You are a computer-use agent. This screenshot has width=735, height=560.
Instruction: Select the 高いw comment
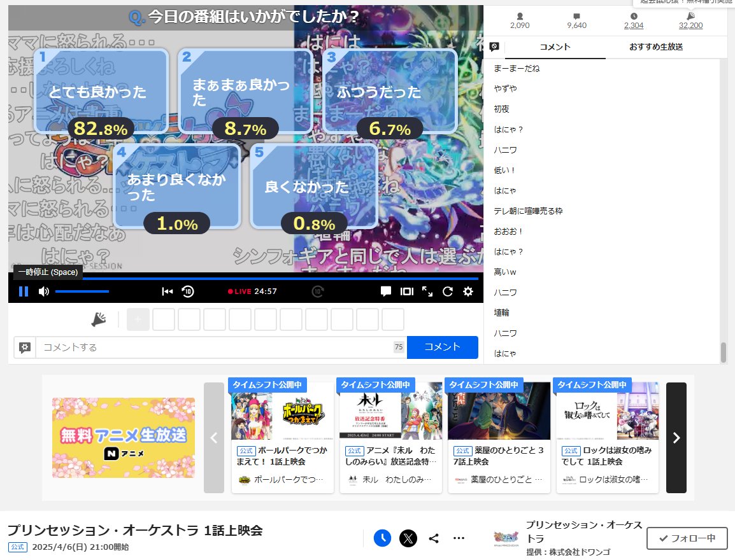[505, 272]
